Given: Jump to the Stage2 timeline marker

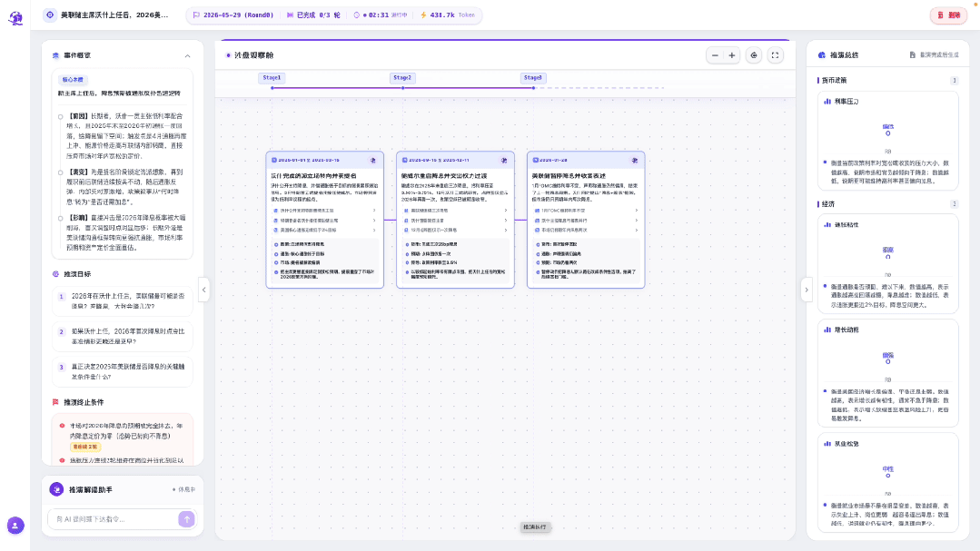Looking at the screenshot, I should tap(402, 78).
